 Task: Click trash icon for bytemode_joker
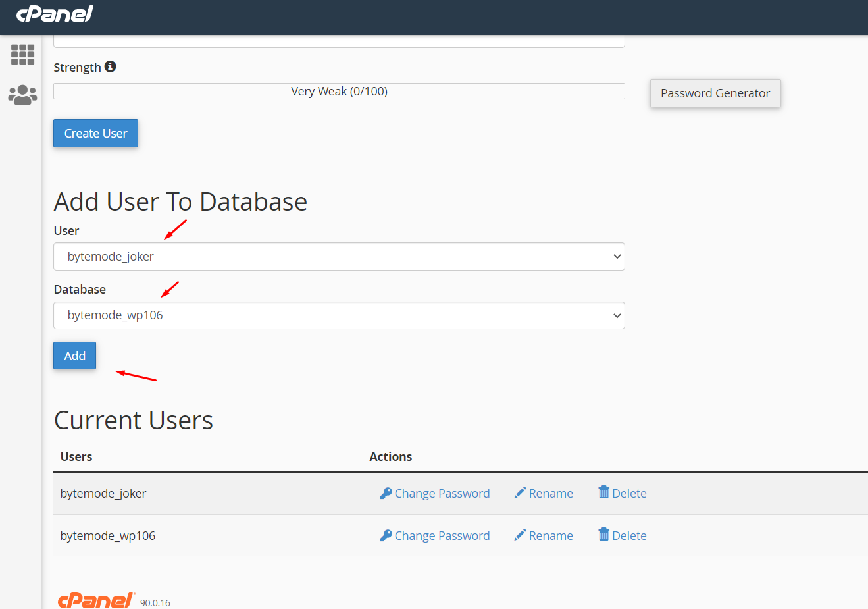click(603, 492)
